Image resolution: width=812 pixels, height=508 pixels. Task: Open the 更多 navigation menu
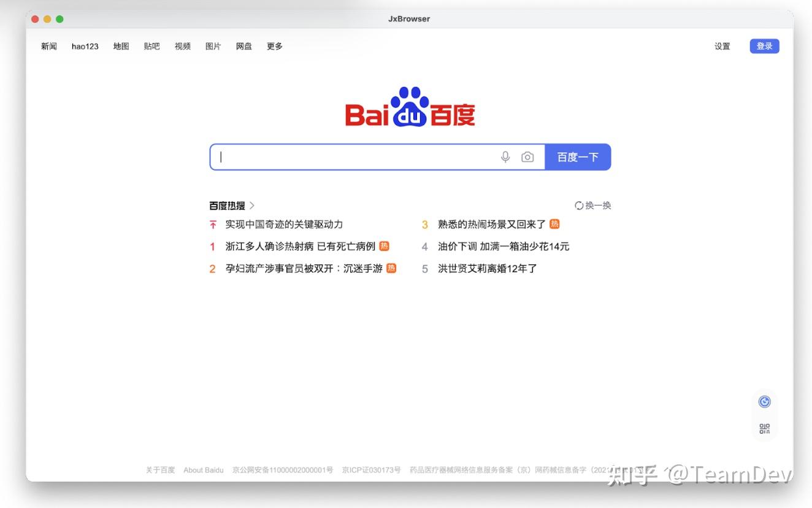(274, 46)
